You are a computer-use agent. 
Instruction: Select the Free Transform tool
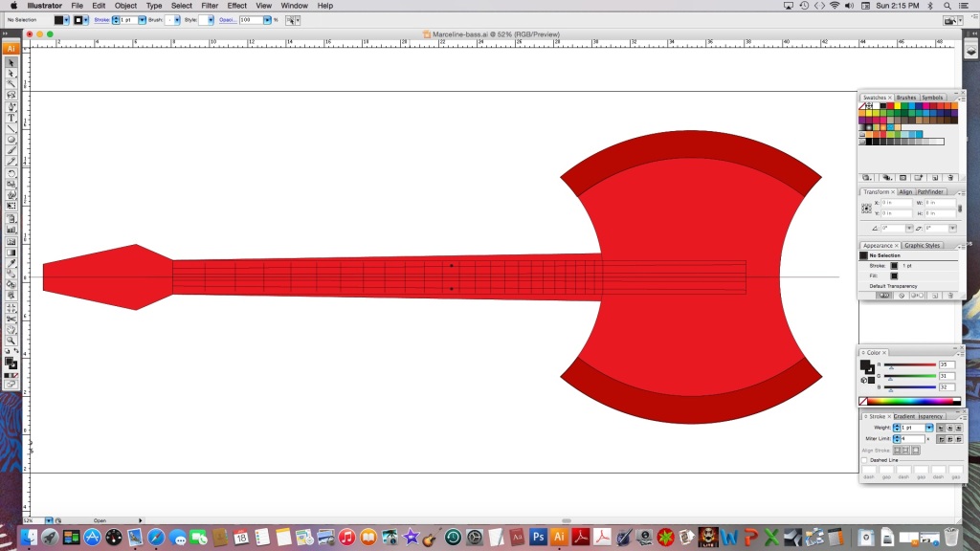pyautogui.click(x=11, y=206)
